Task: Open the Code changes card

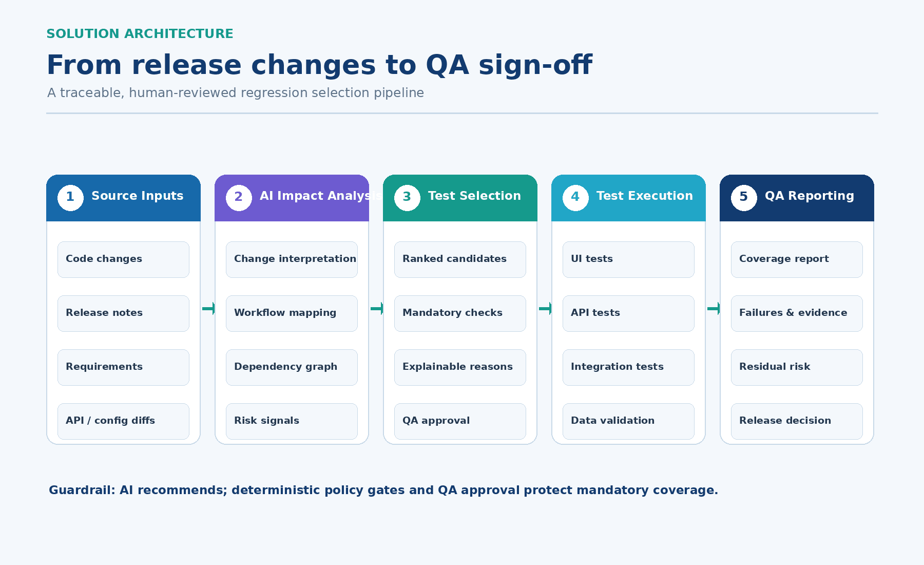Action: (123, 259)
